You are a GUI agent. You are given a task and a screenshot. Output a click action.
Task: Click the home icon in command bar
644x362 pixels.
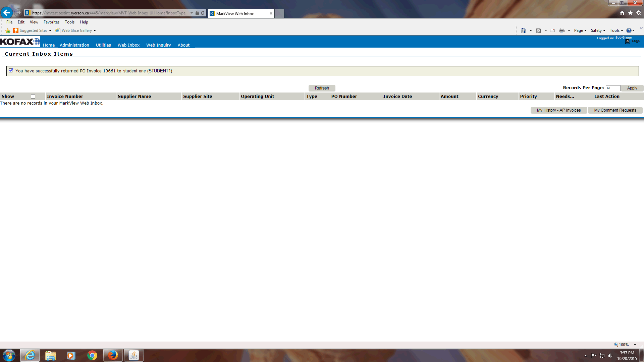(x=523, y=31)
